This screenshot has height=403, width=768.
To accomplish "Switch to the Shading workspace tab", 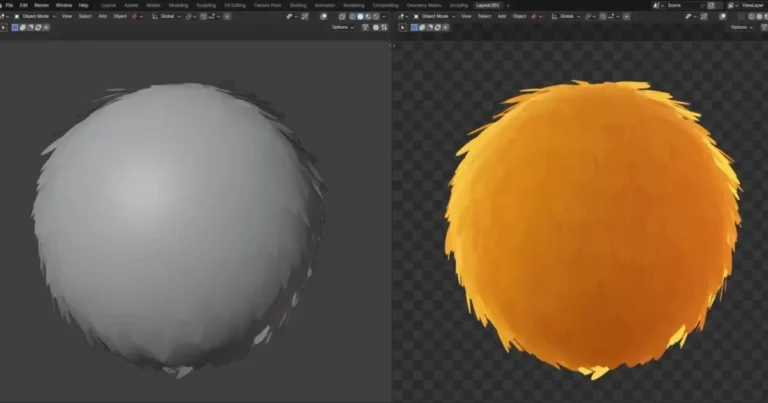I will point(298,5).
